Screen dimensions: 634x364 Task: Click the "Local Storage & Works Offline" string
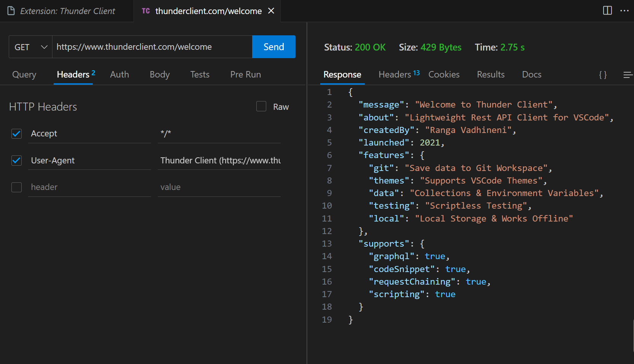coord(494,218)
